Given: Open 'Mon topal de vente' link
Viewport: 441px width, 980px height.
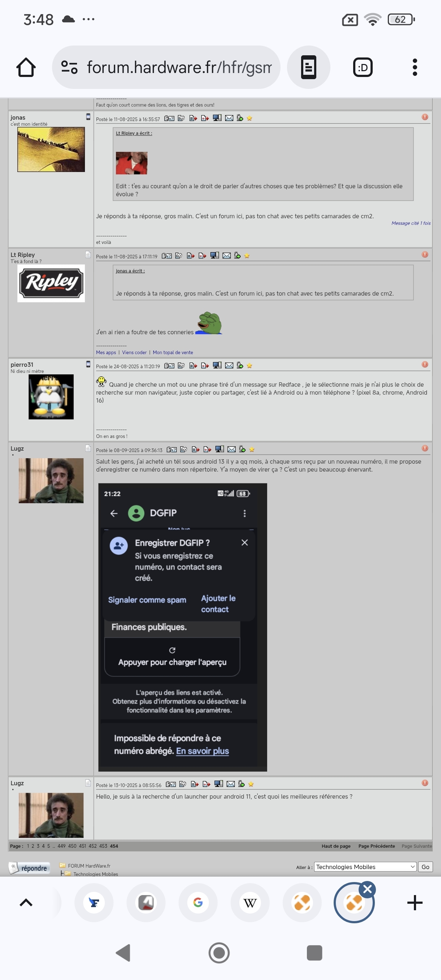Looking at the screenshot, I should pos(173,353).
